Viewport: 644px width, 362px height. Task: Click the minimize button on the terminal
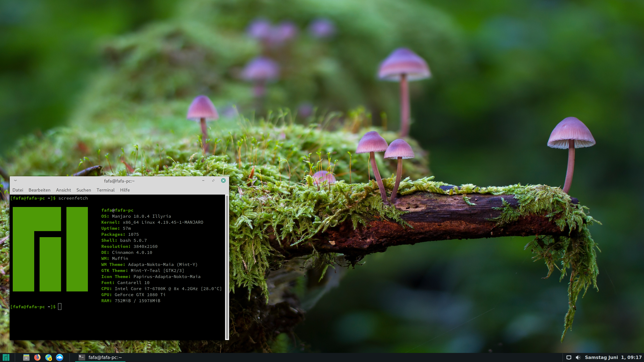pyautogui.click(x=203, y=180)
